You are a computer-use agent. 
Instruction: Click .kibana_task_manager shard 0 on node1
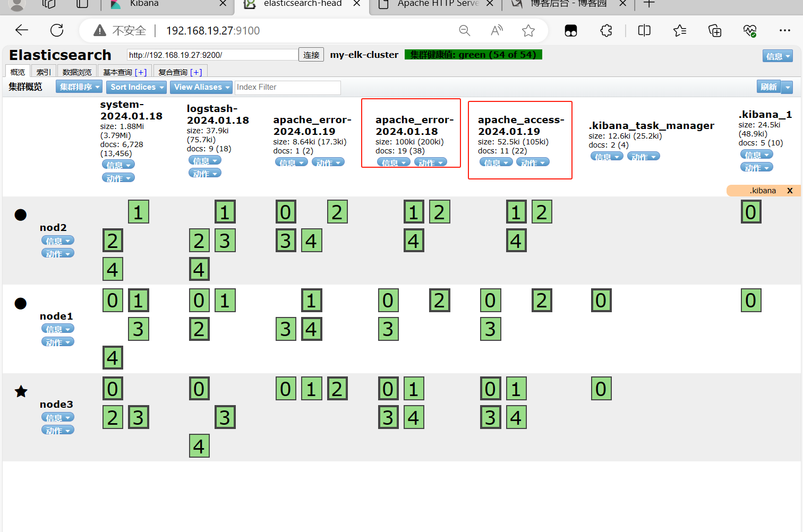click(601, 300)
